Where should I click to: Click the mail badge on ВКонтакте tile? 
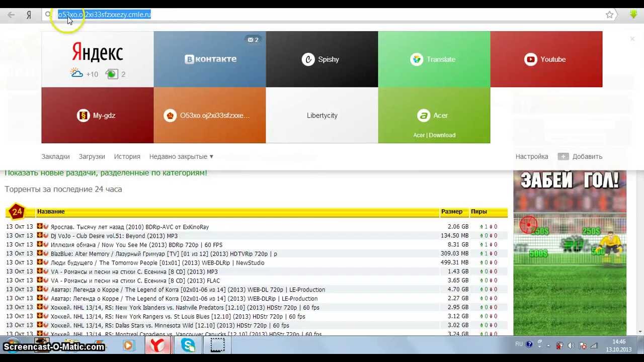(x=253, y=40)
